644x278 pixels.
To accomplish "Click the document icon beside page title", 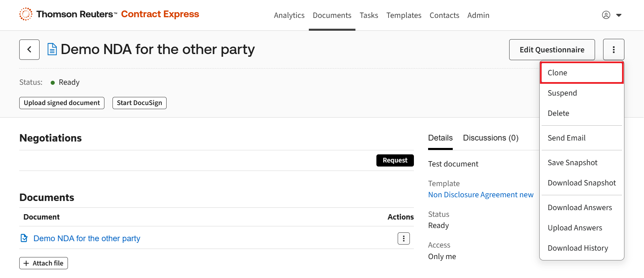I will coord(52,49).
